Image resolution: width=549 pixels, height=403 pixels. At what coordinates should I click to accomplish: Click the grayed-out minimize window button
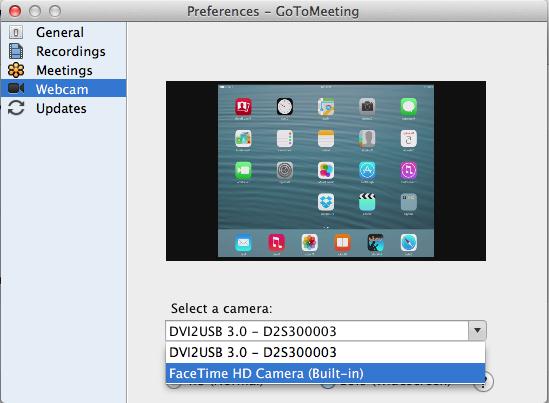pyautogui.click(x=35, y=11)
